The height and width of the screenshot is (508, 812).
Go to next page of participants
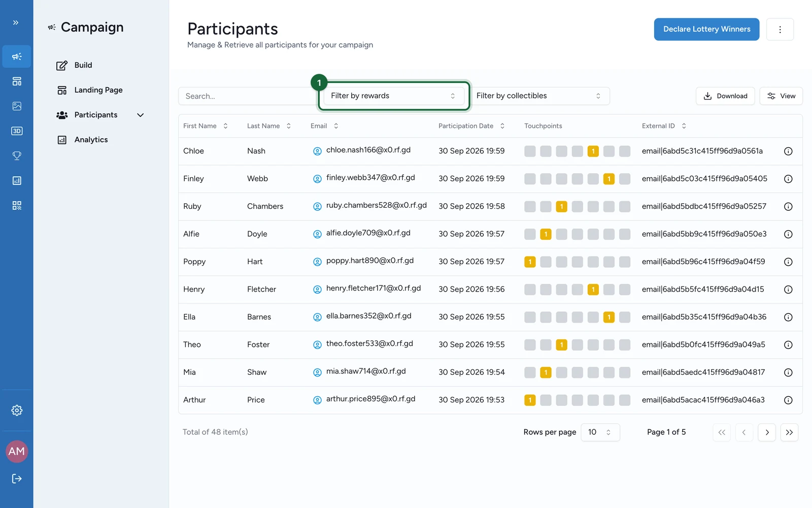tap(767, 433)
